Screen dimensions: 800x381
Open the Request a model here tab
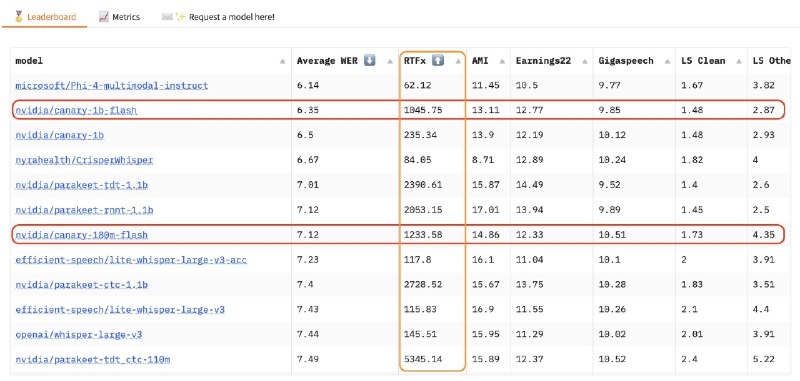pyautogui.click(x=218, y=17)
